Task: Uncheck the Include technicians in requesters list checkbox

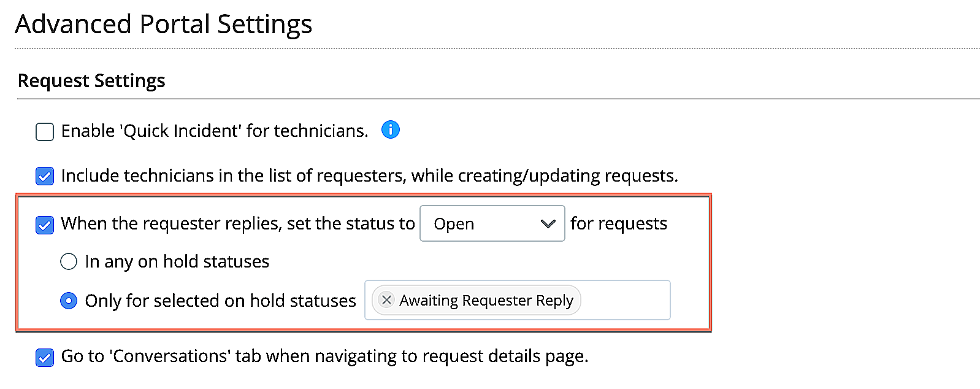Action: pos(45,176)
